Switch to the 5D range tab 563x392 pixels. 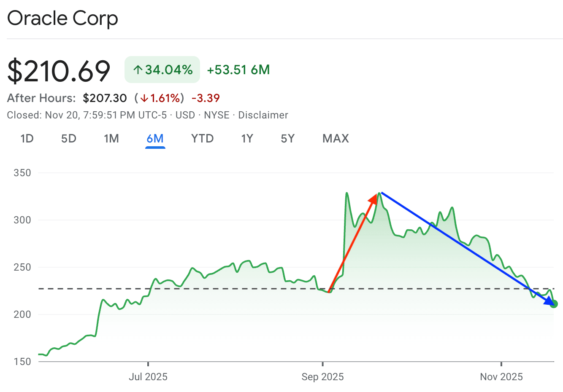(x=69, y=139)
